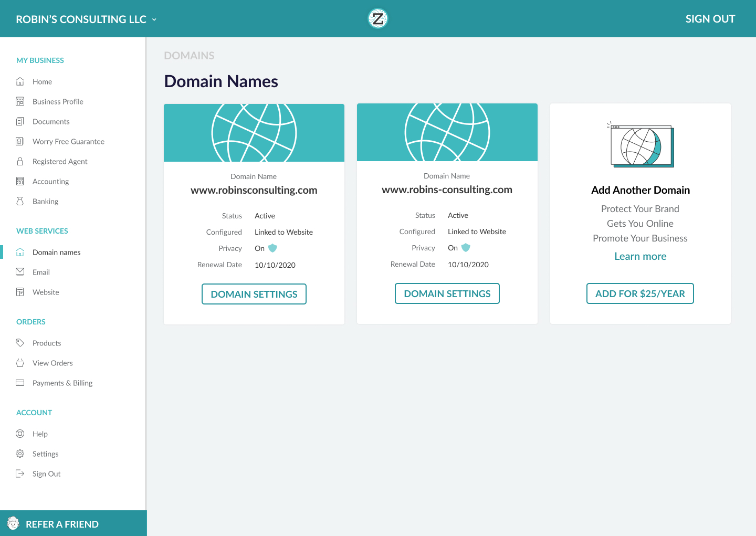Select Settings under Account
This screenshot has width=756, height=536.
click(45, 454)
